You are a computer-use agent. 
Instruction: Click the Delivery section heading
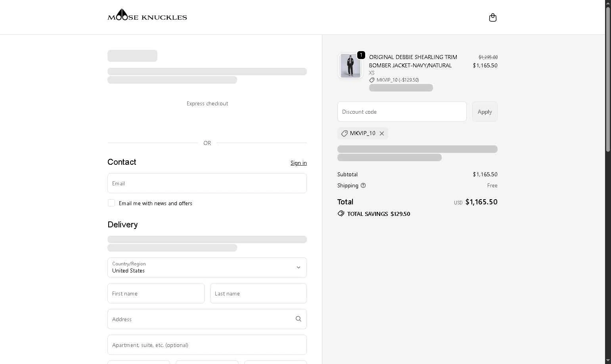(x=123, y=225)
